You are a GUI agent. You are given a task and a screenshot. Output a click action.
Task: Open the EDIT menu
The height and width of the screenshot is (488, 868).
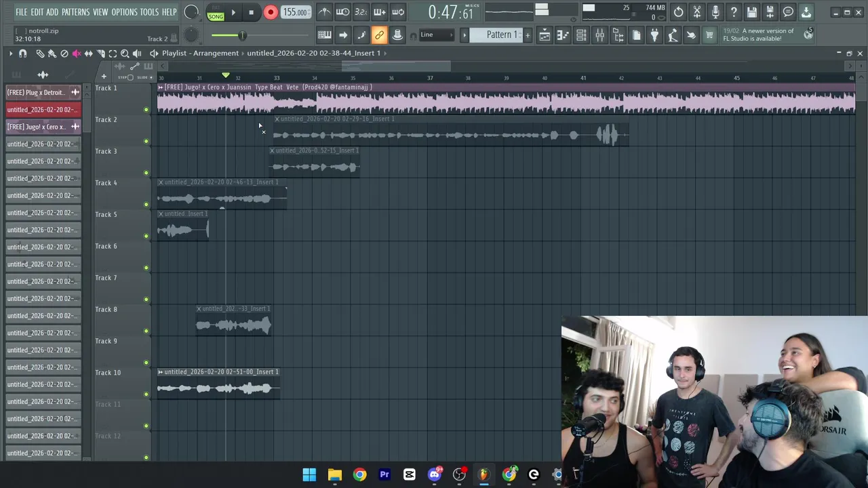[x=37, y=12]
